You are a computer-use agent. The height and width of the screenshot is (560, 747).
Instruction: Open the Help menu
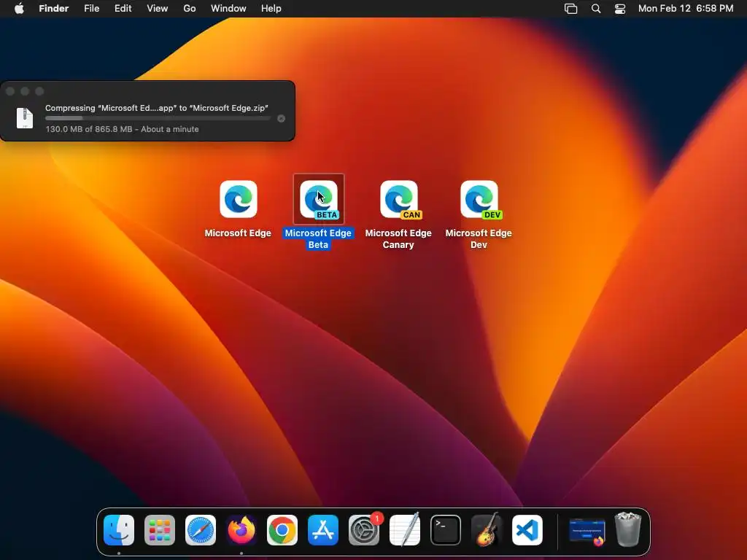[x=271, y=9]
